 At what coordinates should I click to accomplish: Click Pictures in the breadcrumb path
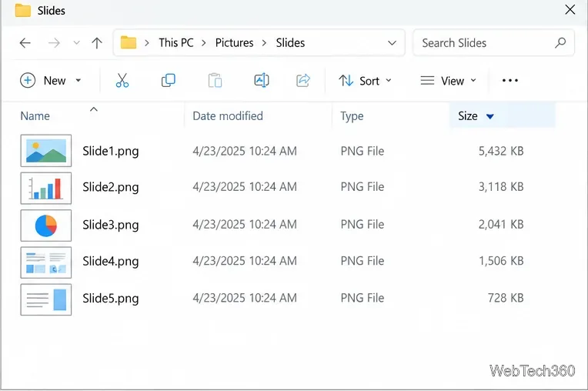click(x=235, y=43)
